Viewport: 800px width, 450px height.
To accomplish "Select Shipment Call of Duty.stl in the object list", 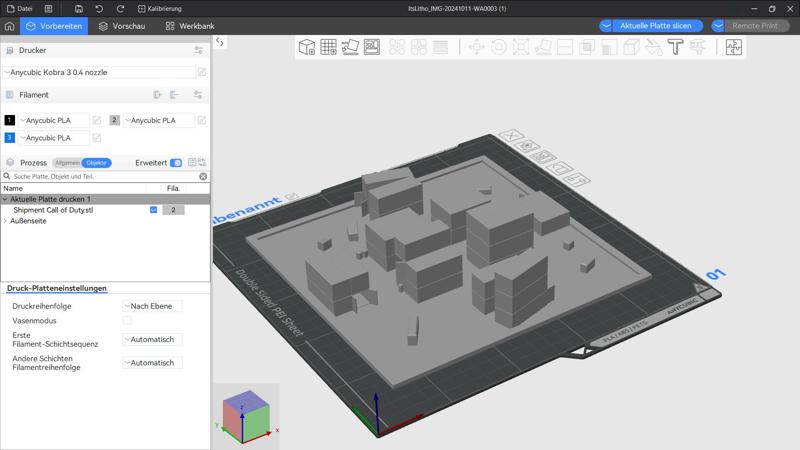I will coord(53,210).
